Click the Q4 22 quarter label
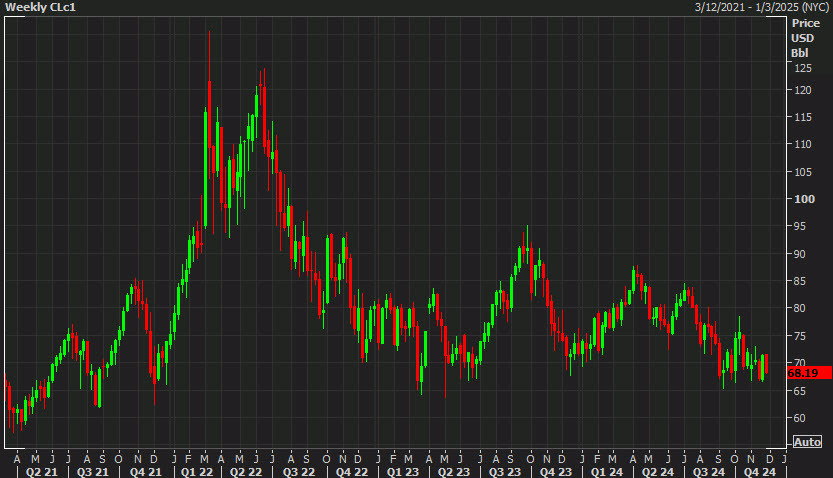833x478 pixels. 352,472
